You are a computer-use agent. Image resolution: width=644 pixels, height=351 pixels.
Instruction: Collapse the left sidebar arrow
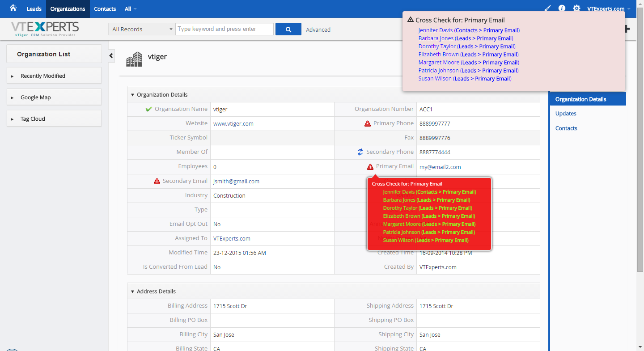(111, 56)
